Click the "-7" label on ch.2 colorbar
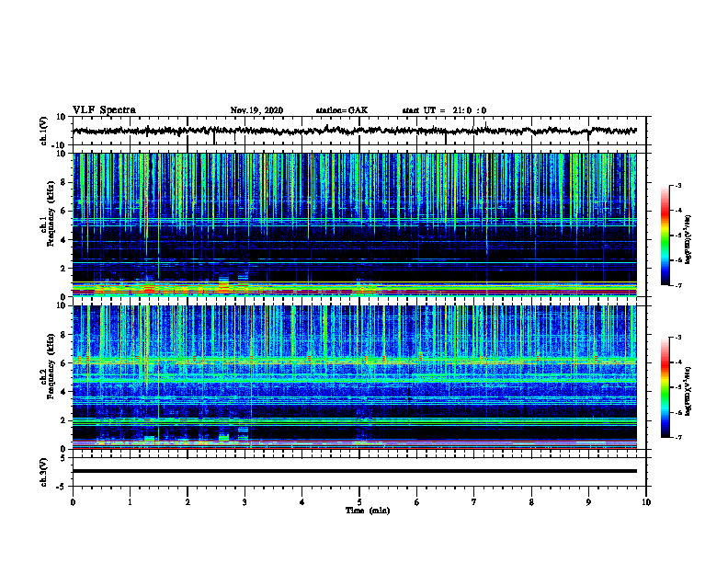The image size is (728, 563). 677,438
